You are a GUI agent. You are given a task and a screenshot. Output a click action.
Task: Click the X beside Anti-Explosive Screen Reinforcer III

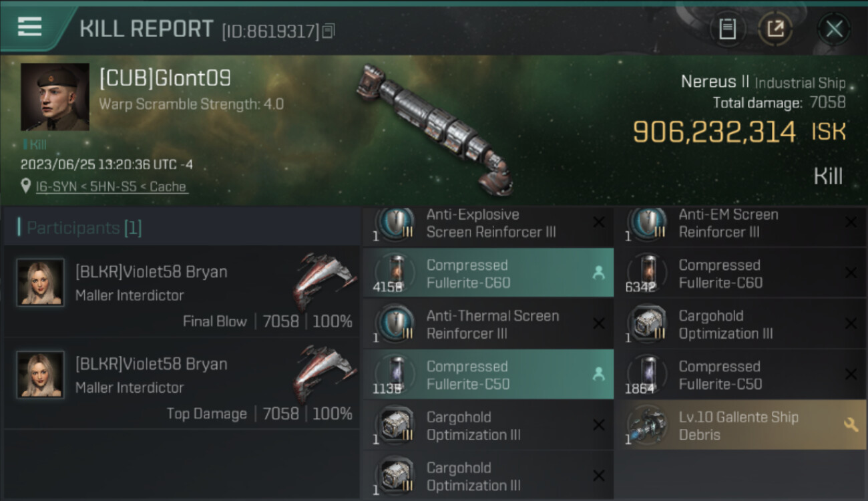point(598,222)
